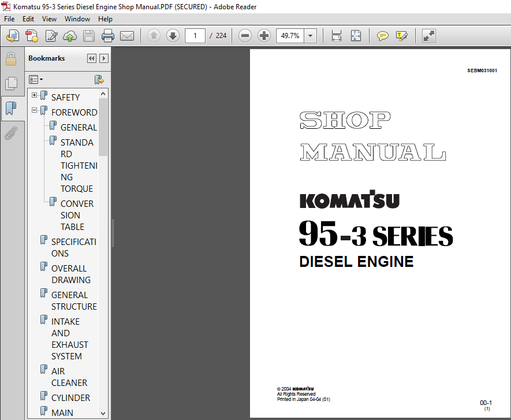Go to previous page arrow
The image size is (511, 420).
tap(154, 36)
